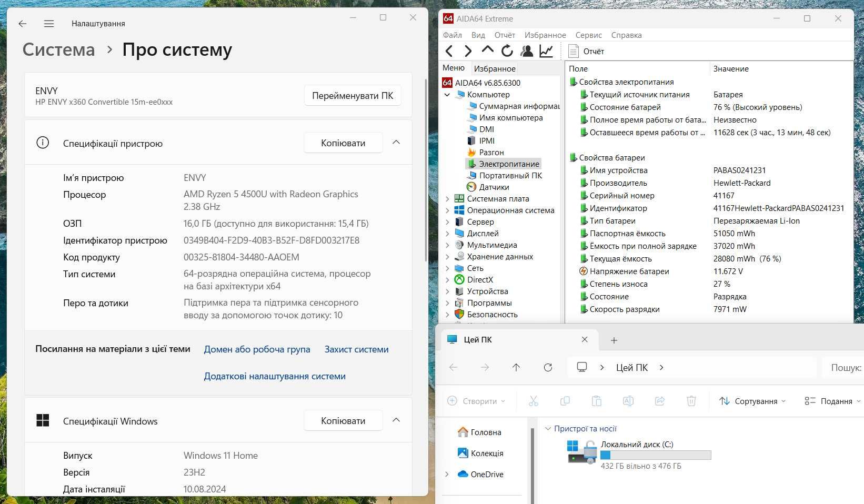Open the Подання view dropdown
The image size is (864, 504).
[832, 401]
